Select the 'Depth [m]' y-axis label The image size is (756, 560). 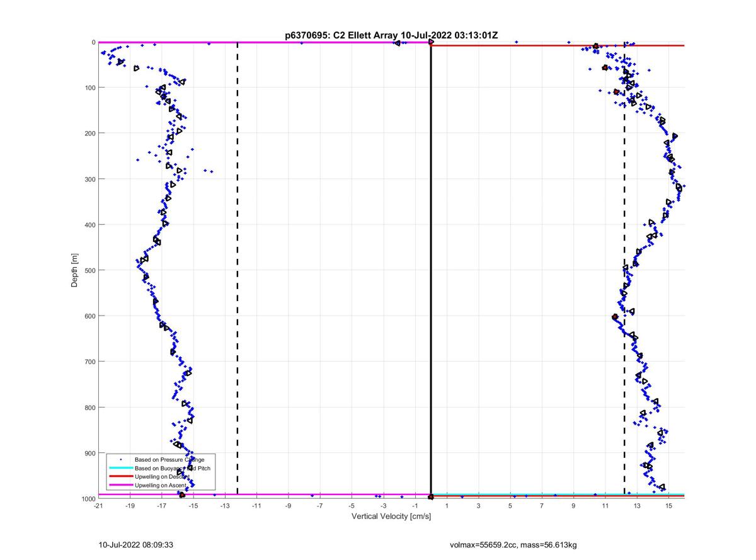[x=75, y=270]
